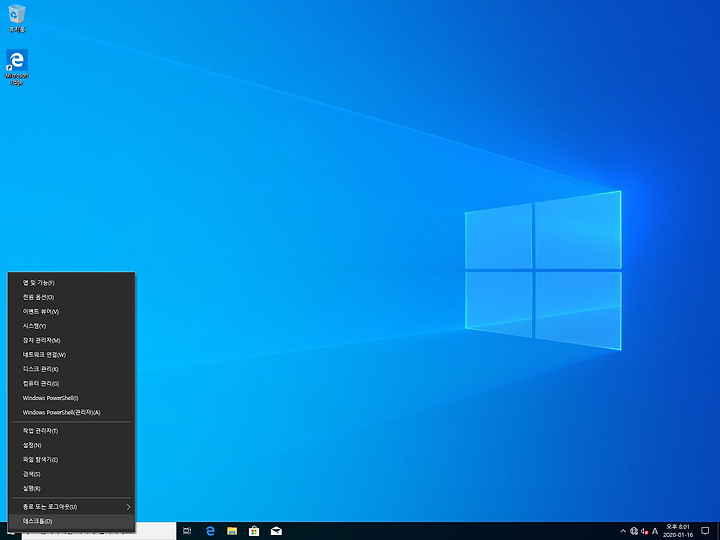Open the network status tray icon

pyautogui.click(x=634, y=531)
